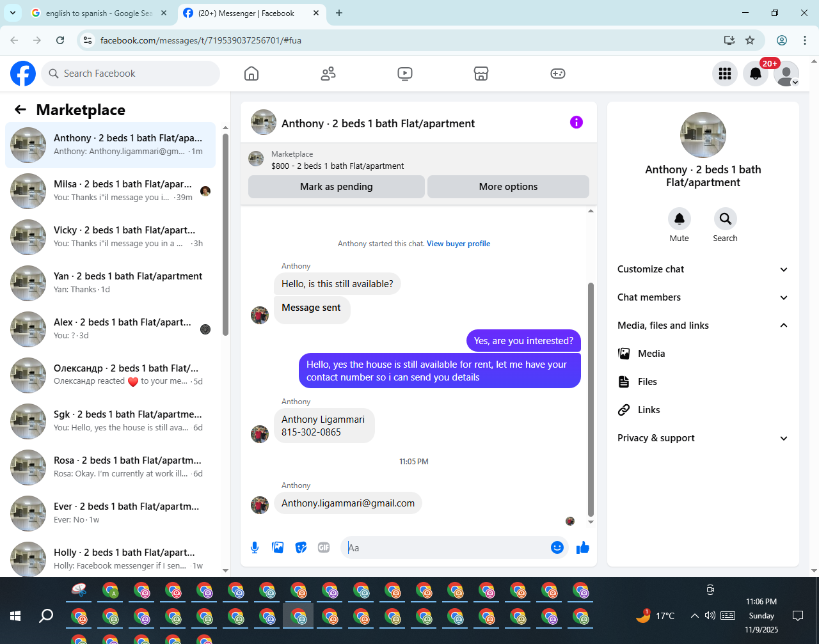Viewport: 819px width, 644px height.
Task: View site information icon in address bar
Action: click(x=89, y=40)
